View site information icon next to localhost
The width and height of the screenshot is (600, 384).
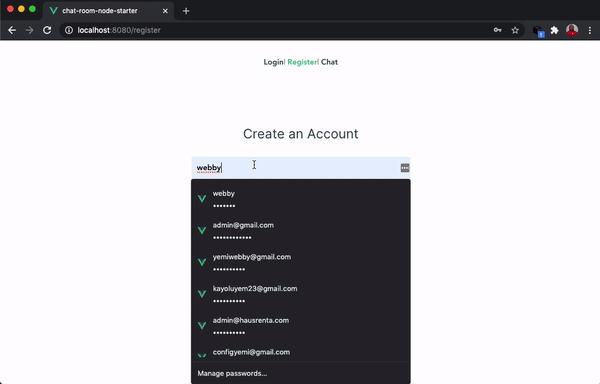(x=69, y=30)
